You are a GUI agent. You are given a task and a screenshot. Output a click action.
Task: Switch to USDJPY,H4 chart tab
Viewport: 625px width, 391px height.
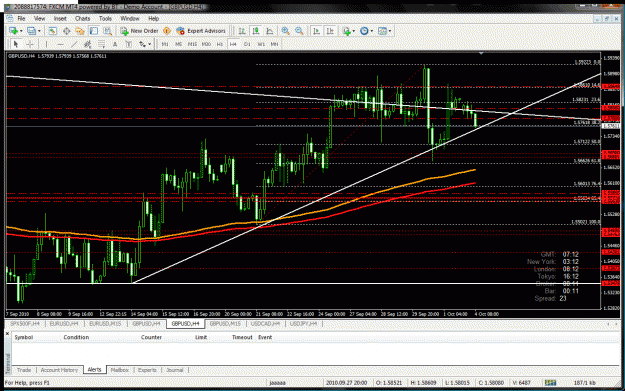[x=304, y=324]
